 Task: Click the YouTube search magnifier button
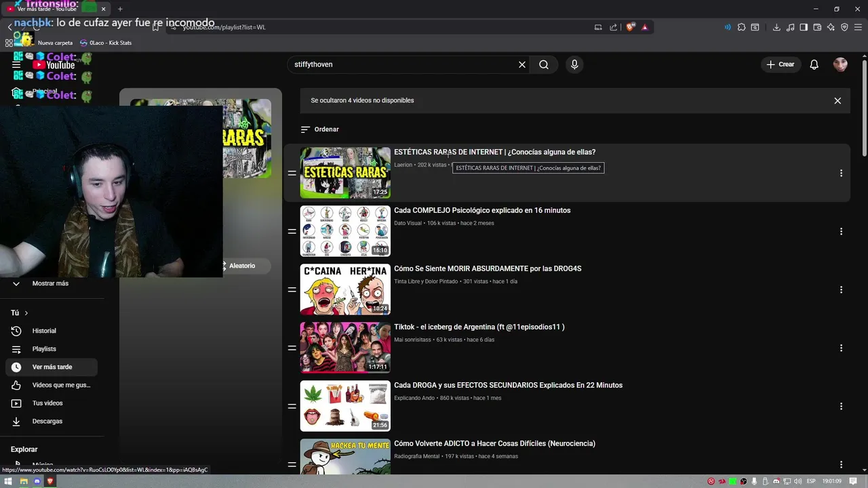pos(544,64)
